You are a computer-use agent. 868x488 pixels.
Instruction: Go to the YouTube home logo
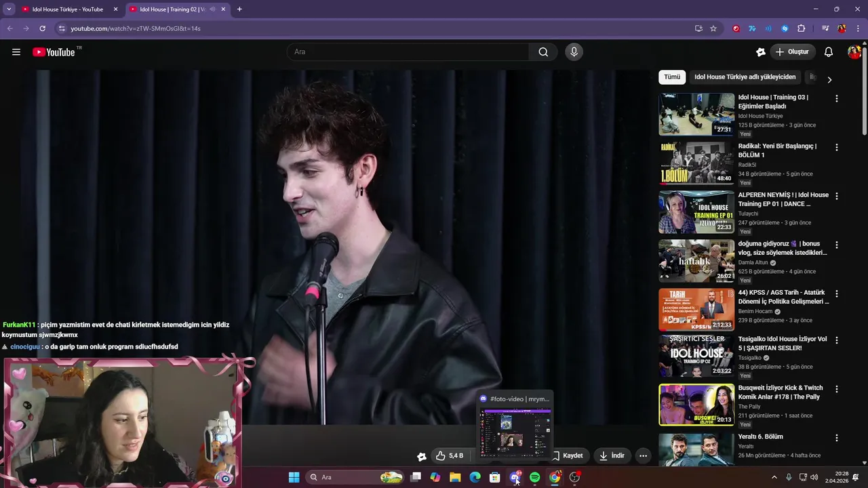54,52
